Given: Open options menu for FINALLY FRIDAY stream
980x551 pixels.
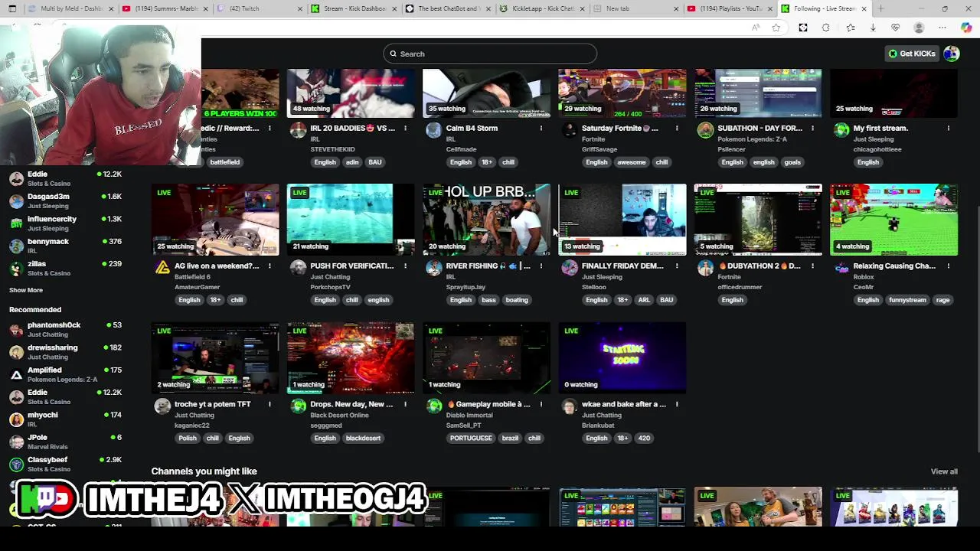Looking at the screenshot, I should point(677,266).
